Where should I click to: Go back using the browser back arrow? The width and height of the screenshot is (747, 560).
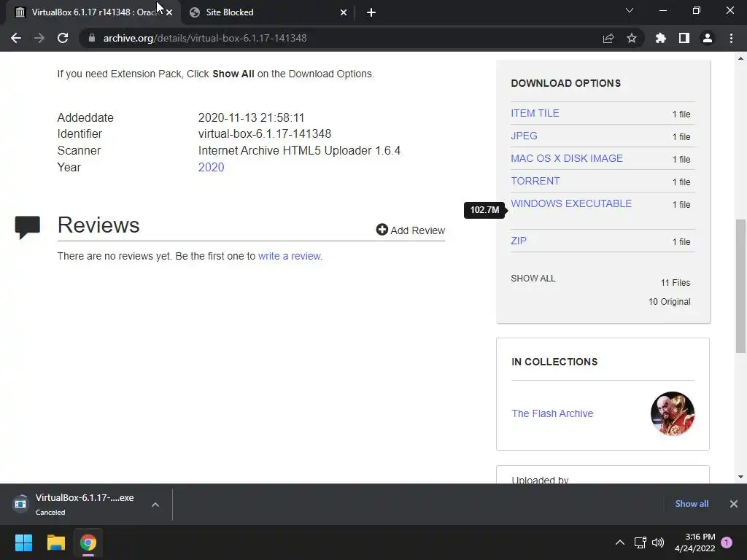click(x=16, y=38)
